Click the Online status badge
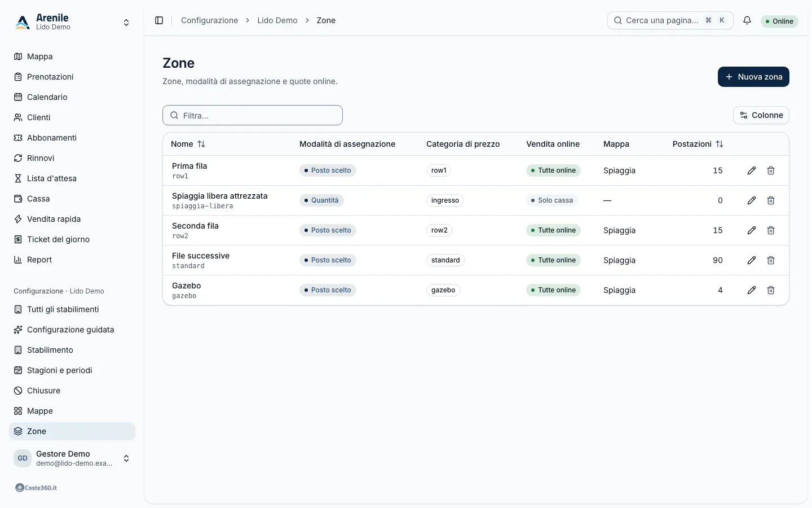This screenshot has width=812, height=508. [x=779, y=21]
